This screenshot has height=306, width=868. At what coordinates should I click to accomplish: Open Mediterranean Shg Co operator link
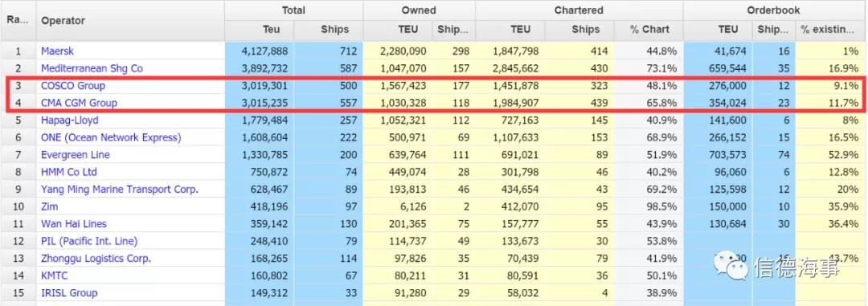[x=92, y=68]
